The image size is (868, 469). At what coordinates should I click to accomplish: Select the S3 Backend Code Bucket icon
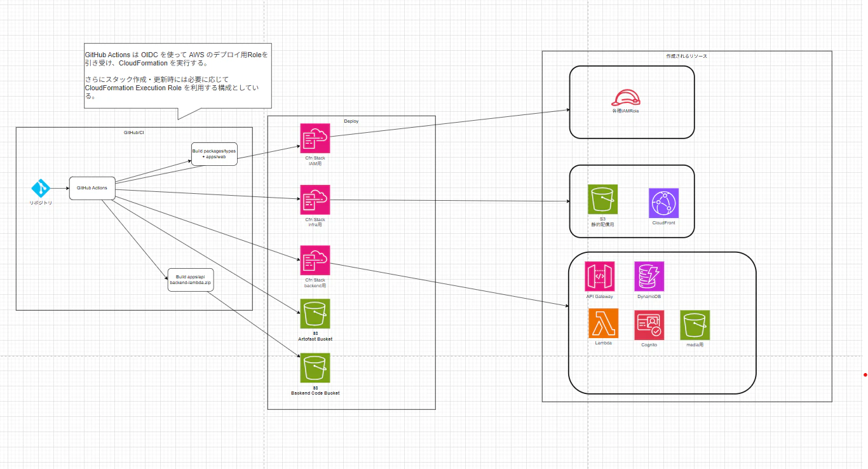315,368
